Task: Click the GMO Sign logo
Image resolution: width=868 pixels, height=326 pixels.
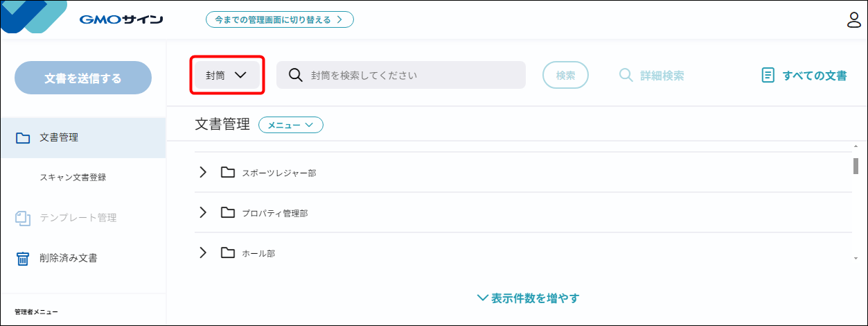Action: tap(121, 19)
